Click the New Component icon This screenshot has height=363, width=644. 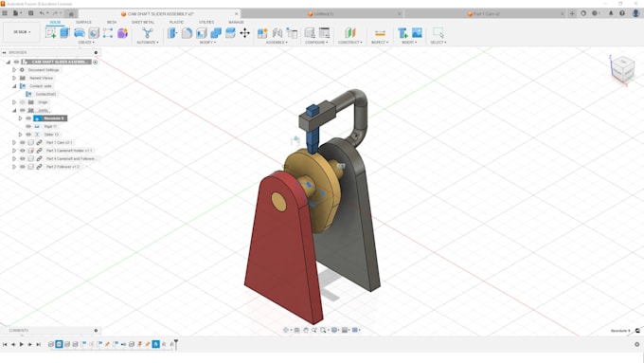262,33
